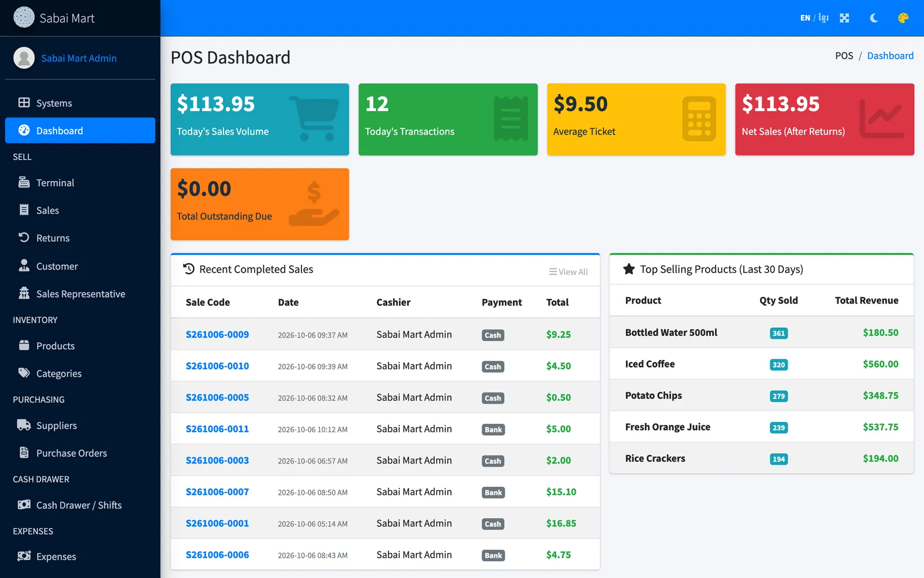Click the Categories tags icon
This screenshot has height=578, width=924.
(24, 373)
